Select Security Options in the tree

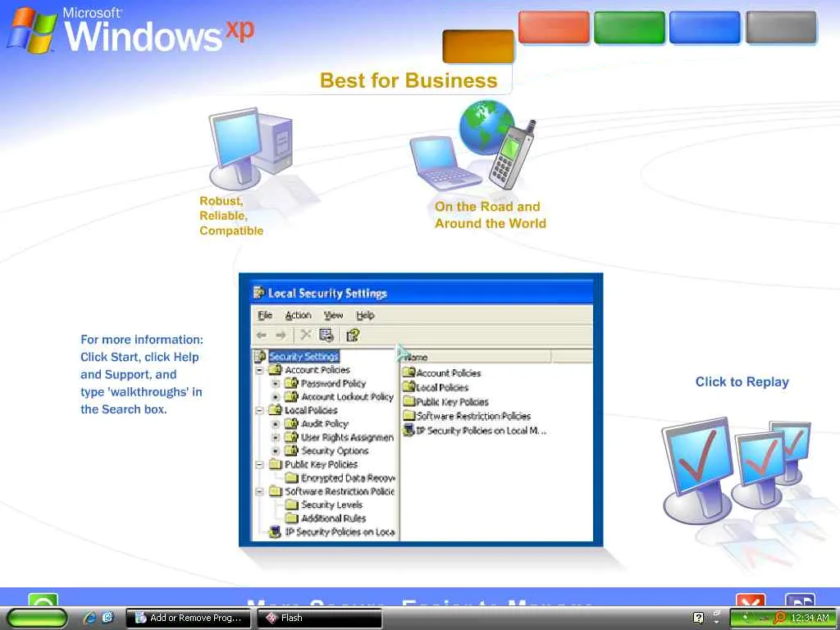(x=335, y=451)
